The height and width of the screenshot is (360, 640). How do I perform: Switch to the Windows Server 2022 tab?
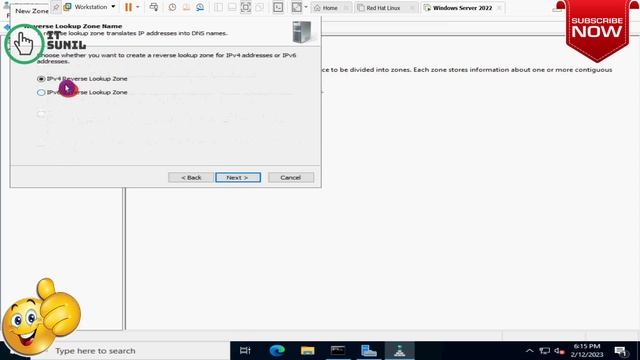click(x=462, y=8)
